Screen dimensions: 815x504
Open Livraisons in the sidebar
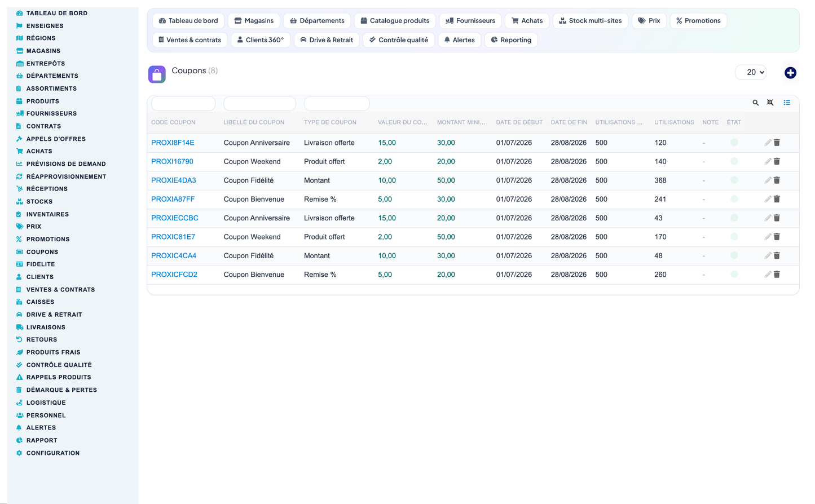coord(46,328)
